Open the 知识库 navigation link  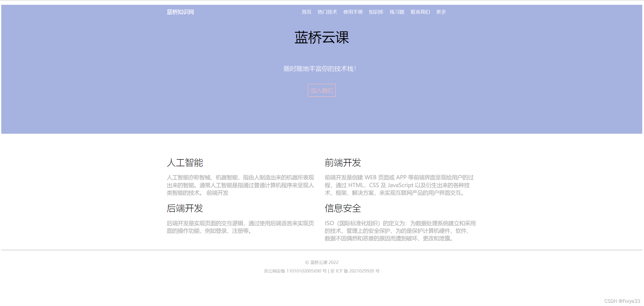(x=376, y=12)
